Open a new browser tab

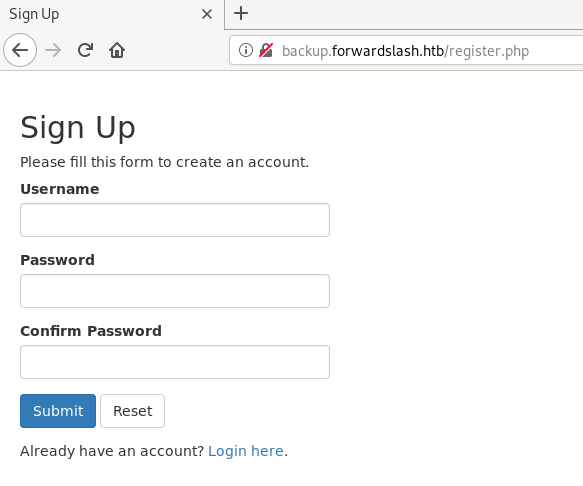point(241,14)
